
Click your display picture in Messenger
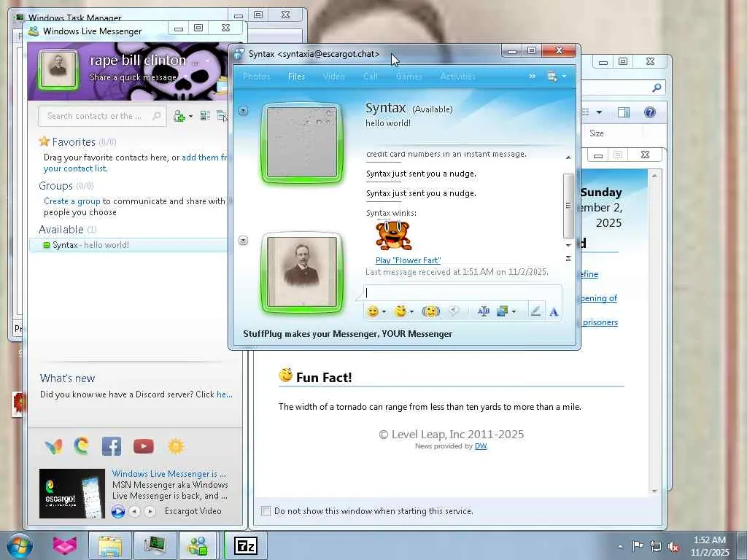[58, 69]
